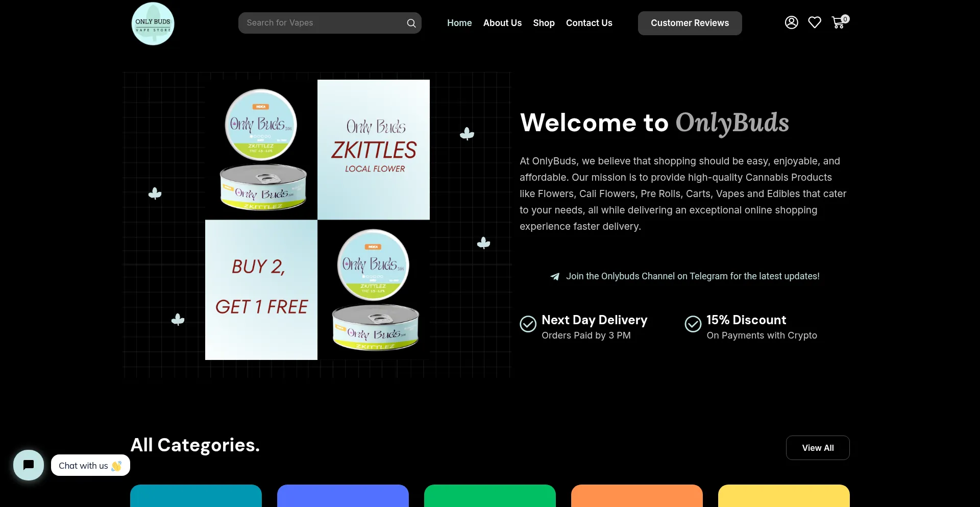This screenshot has width=980, height=507.
Task: Click the On Payments with Crypto text
Action: [x=762, y=335]
